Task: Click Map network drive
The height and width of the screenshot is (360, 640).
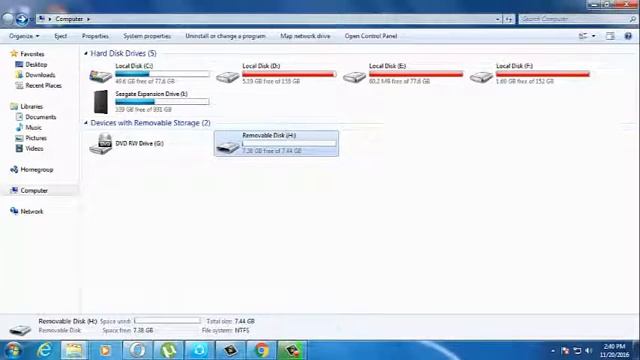Action: coord(305,36)
